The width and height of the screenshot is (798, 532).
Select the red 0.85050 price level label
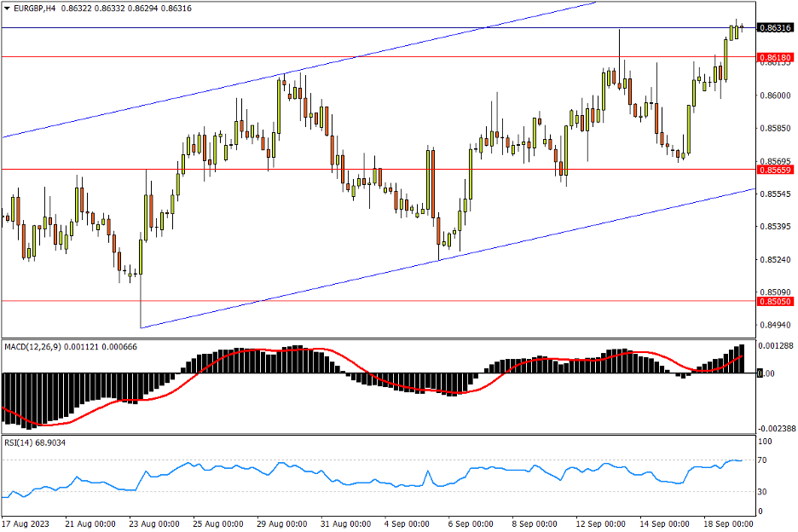coord(775,301)
